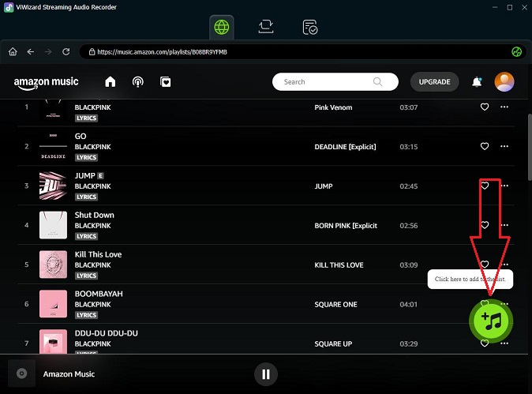
Task: Open the Pink Venom album link
Action: tap(333, 107)
